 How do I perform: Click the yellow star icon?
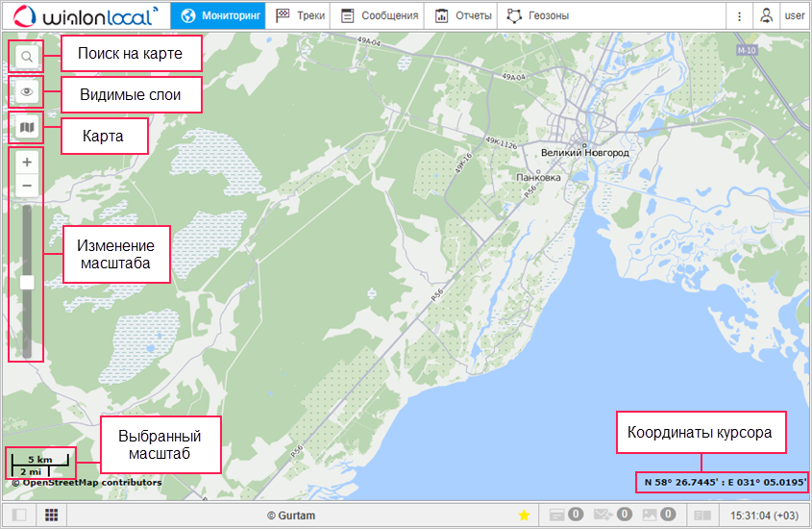(524, 516)
